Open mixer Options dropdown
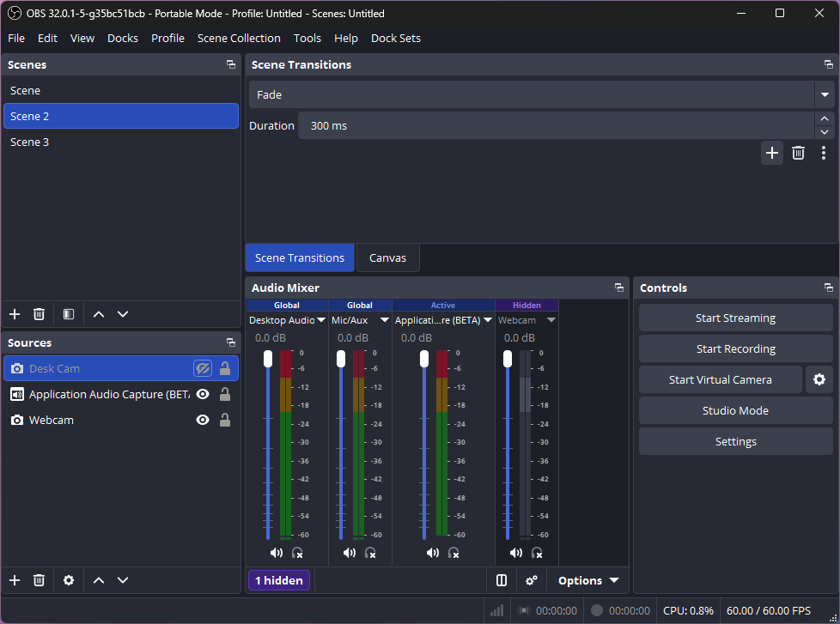This screenshot has width=840, height=624. tap(588, 580)
